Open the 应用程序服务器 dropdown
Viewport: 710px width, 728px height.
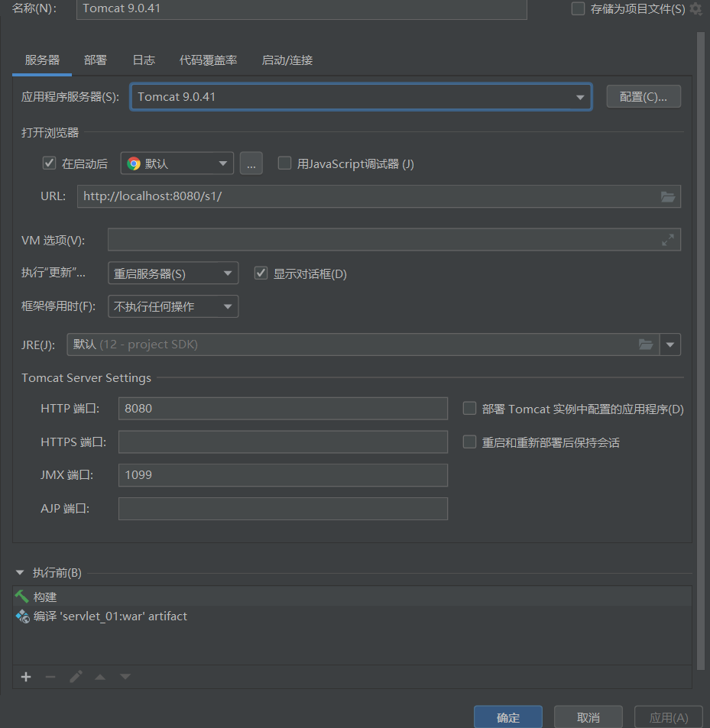click(581, 96)
